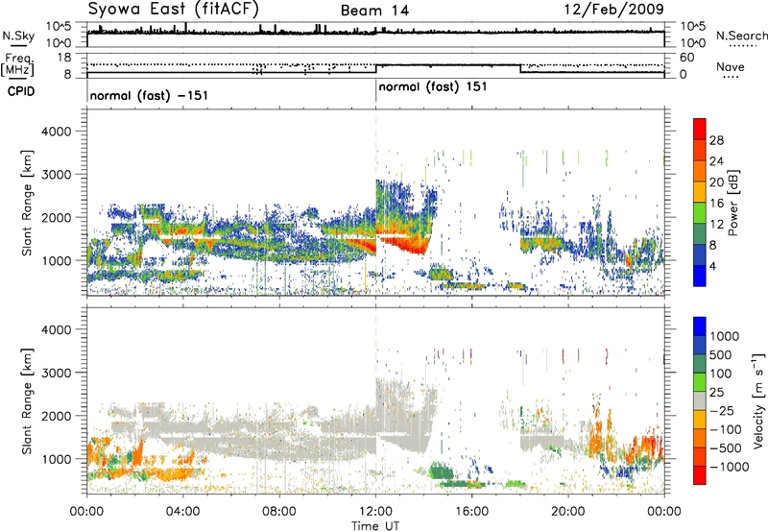Click the 'N.Sky' axis label
The height and width of the screenshot is (532, 768).
click(x=18, y=36)
